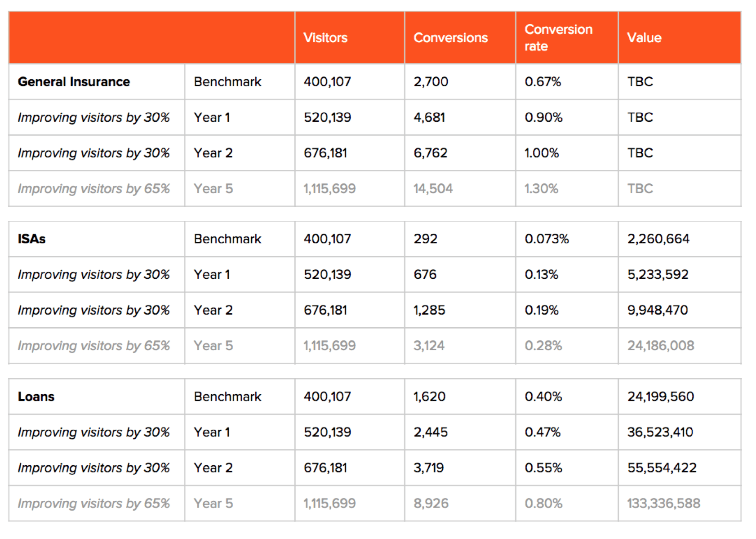Click Loans Year 5 value 133,336,588
756x539 pixels.
663,503
